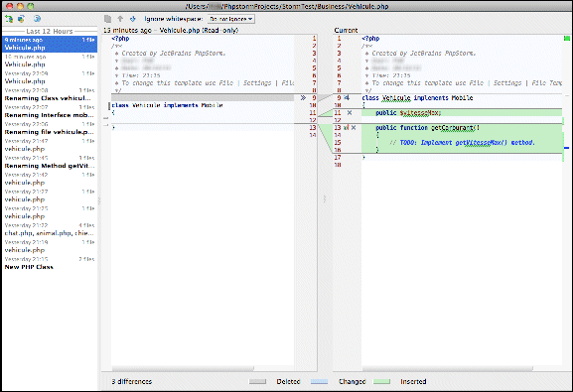This screenshot has height=392, width=573.
Task: Click the '16 minutes ago - Vehicule.php (Read-only)' title
Action: pyautogui.click(x=171, y=31)
